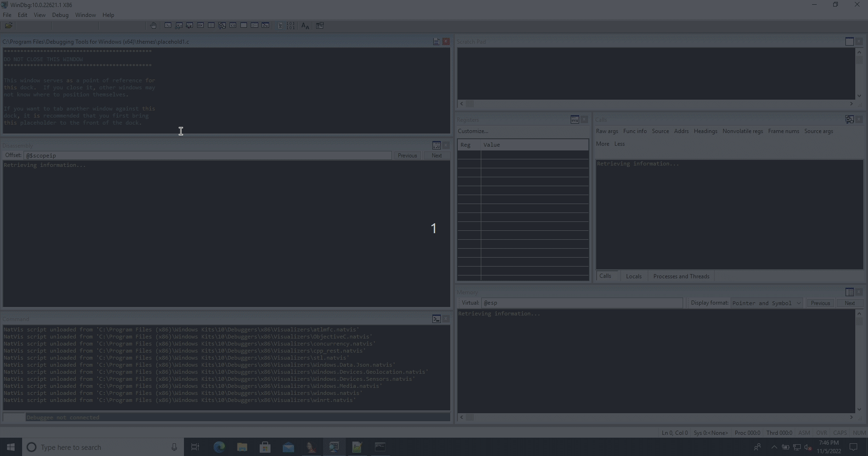The width and height of the screenshot is (868, 456).
Task: Open the Locals window toolbar icon
Action: [190, 26]
